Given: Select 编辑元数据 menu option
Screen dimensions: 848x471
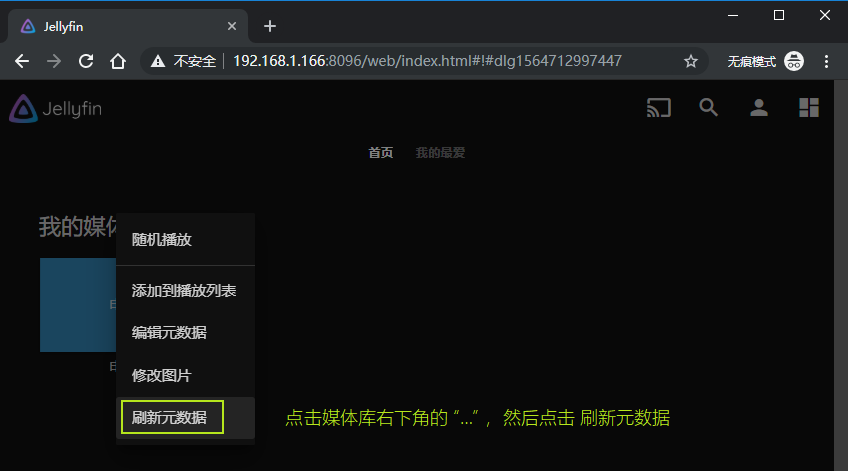Looking at the screenshot, I should [169, 333].
